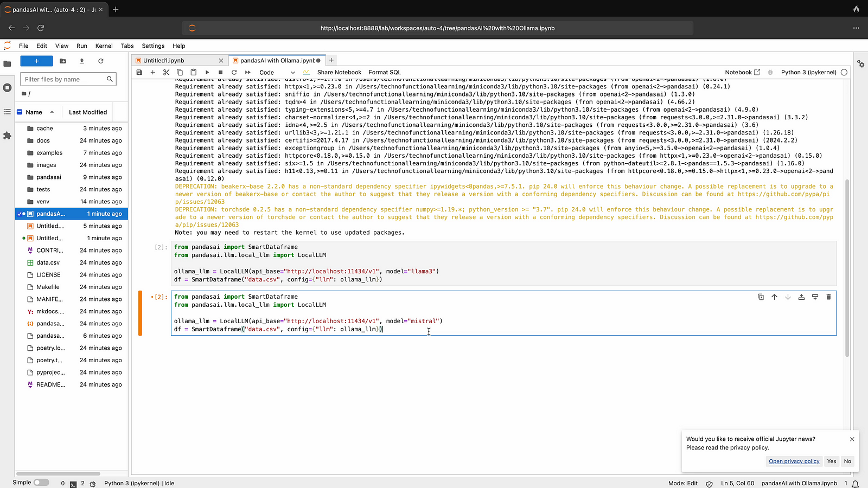Sort files by the Name column header

pos(34,112)
